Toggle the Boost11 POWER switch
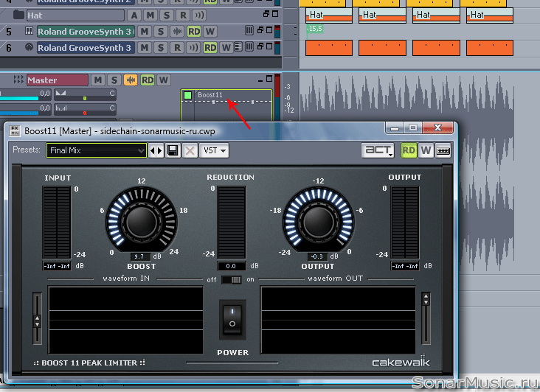Image resolution: width=540 pixels, height=392 pixels. pyautogui.click(x=232, y=319)
